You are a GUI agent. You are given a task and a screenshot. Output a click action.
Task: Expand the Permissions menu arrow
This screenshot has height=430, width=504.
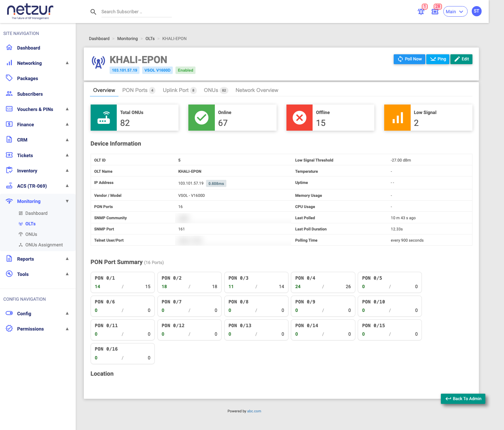[67, 329]
